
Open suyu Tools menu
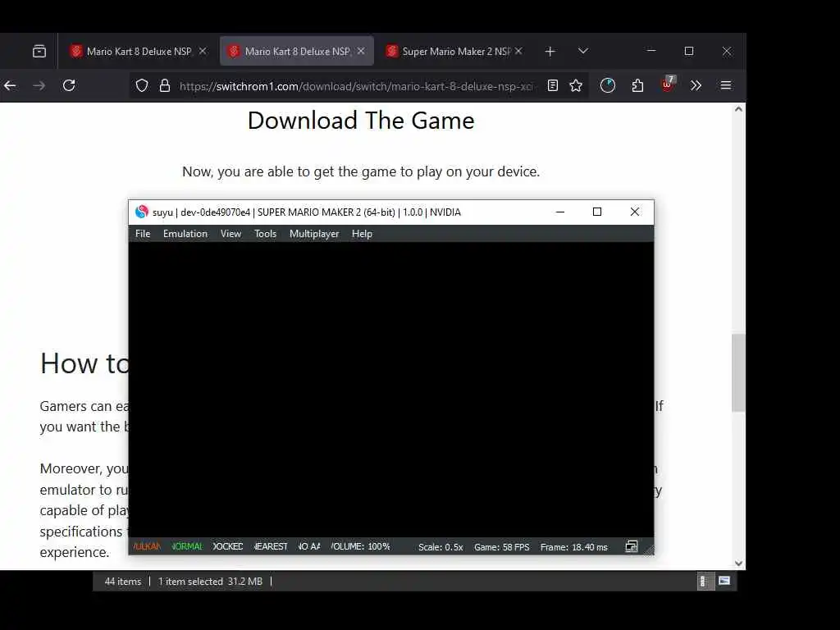(x=265, y=234)
